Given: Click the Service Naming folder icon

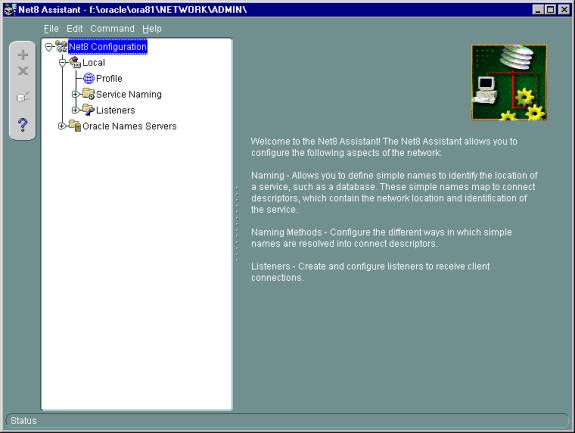Looking at the screenshot, I should (88, 94).
